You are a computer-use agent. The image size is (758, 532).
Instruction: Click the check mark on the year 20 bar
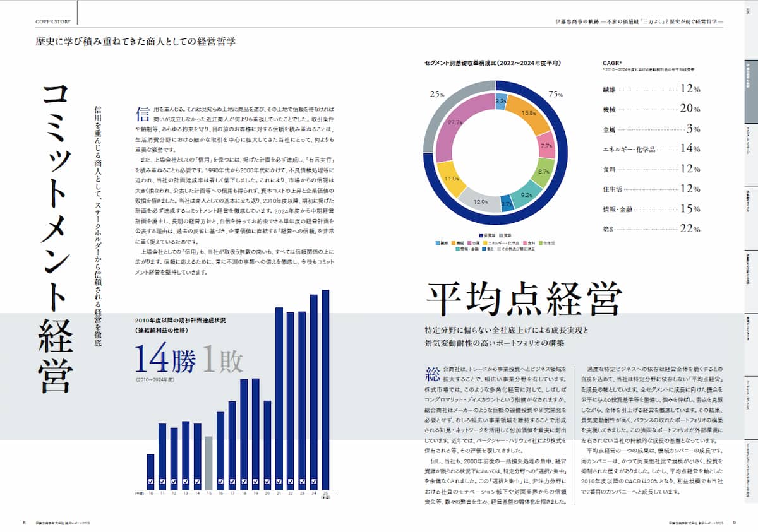(x=267, y=483)
